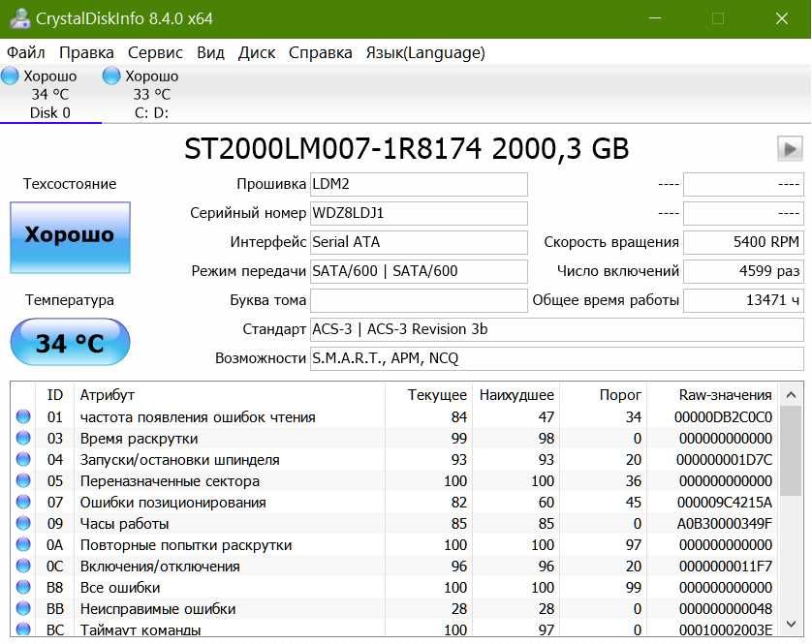Click the empty Буква тома field
812x644 pixels.
[x=419, y=300]
